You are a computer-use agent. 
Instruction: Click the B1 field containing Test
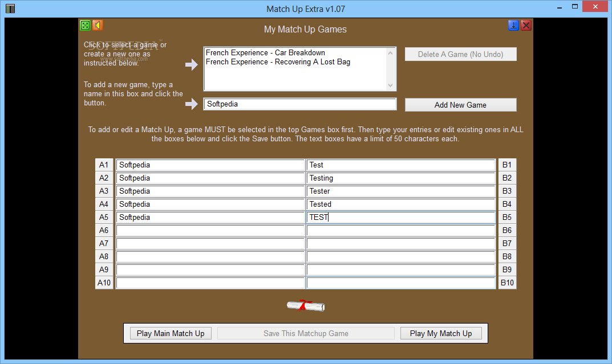(x=401, y=165)
